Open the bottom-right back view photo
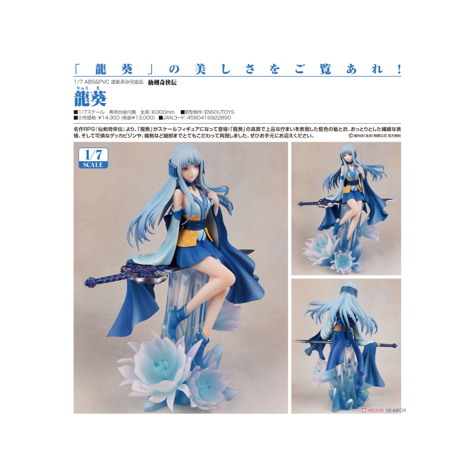This screenshot has height=476, width=476. pyautogui.click(x=346, y=345)
